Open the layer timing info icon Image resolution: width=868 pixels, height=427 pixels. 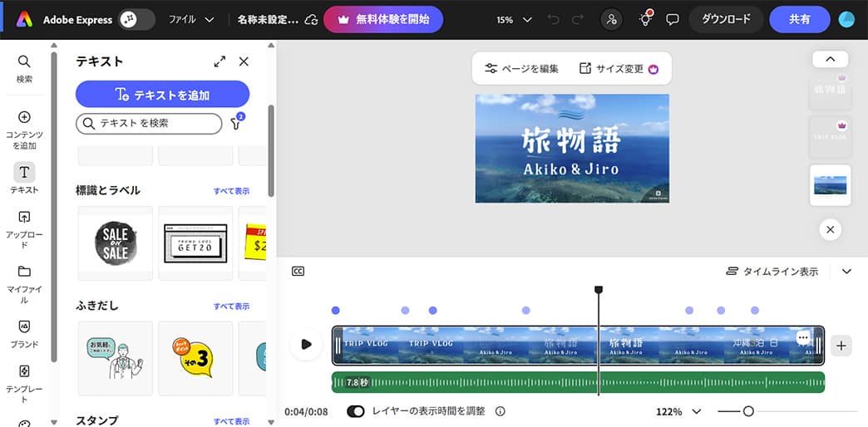coord(500,411)
